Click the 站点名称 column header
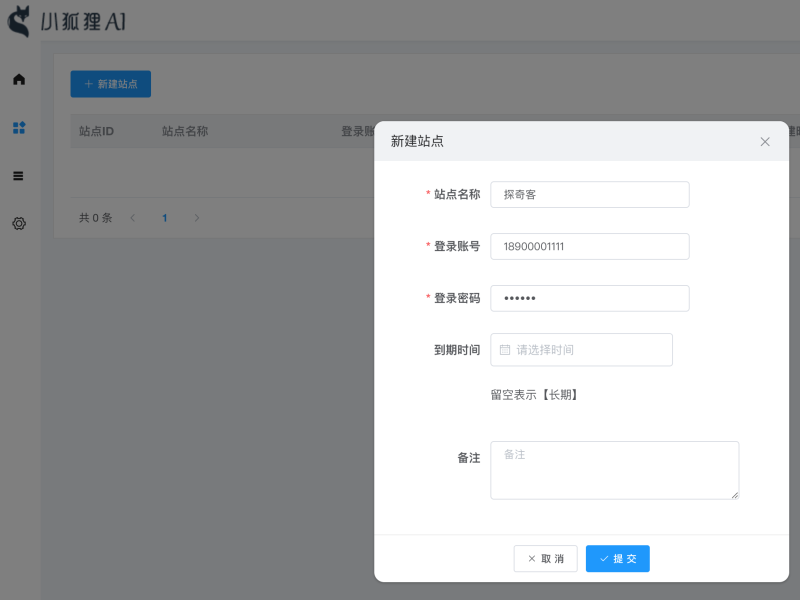The image size is (800, 600). [185, 131]
